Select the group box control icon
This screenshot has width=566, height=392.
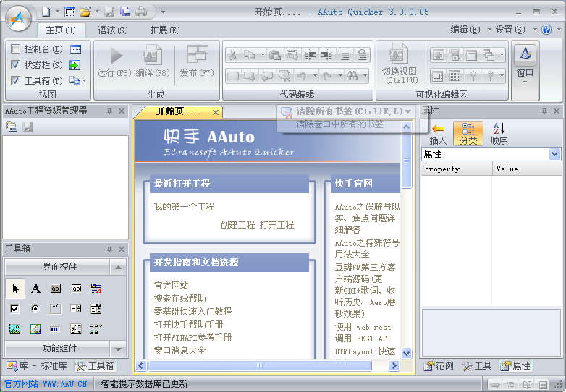click(x=56, y=309)
